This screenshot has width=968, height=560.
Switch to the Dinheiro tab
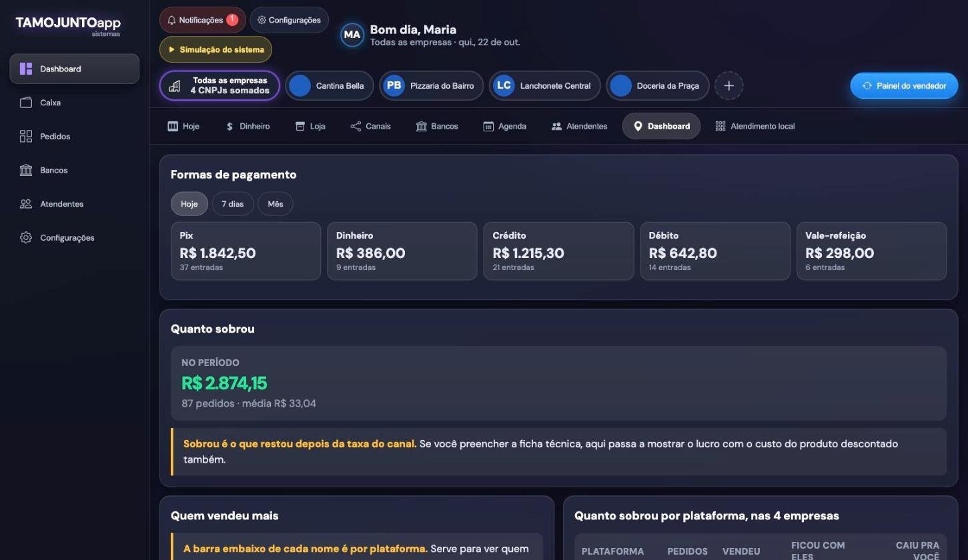coord(248,126)
